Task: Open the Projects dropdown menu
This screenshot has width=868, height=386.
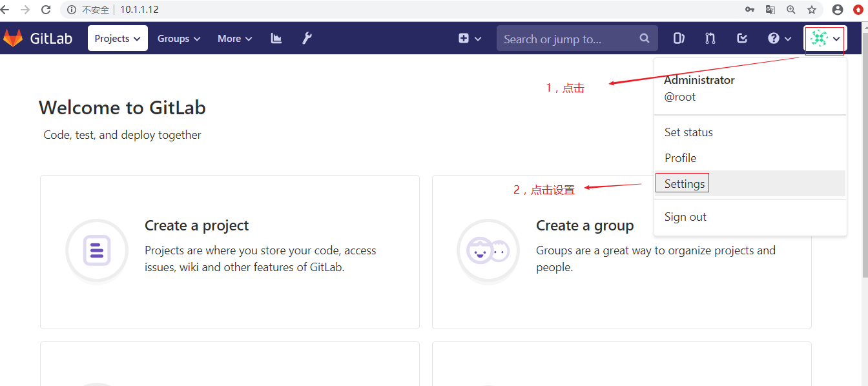Action: (118, 38)
